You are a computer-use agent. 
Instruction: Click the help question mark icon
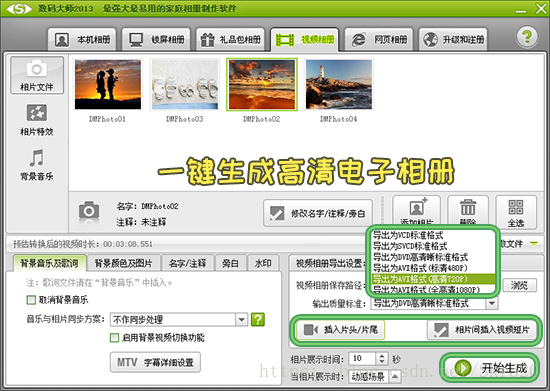click(526, 36)
